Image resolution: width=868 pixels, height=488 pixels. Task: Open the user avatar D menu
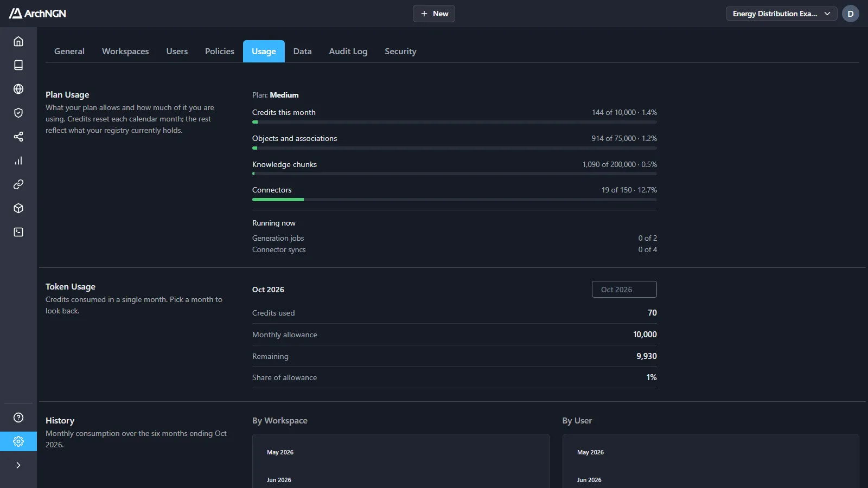click(851, 14)
